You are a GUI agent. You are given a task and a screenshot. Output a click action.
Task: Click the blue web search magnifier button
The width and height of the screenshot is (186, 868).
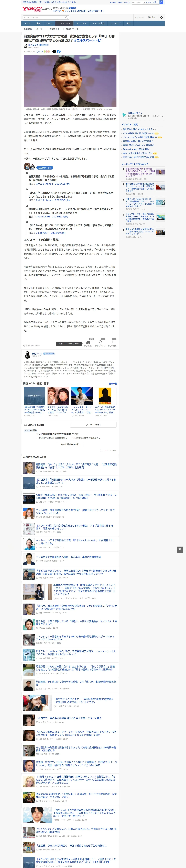tap(161, 2)
